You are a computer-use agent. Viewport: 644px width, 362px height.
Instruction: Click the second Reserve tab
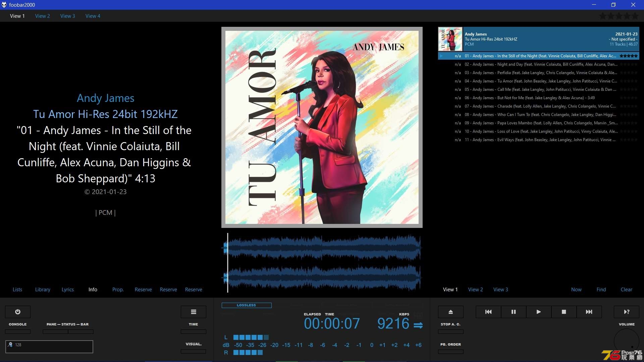168,289
